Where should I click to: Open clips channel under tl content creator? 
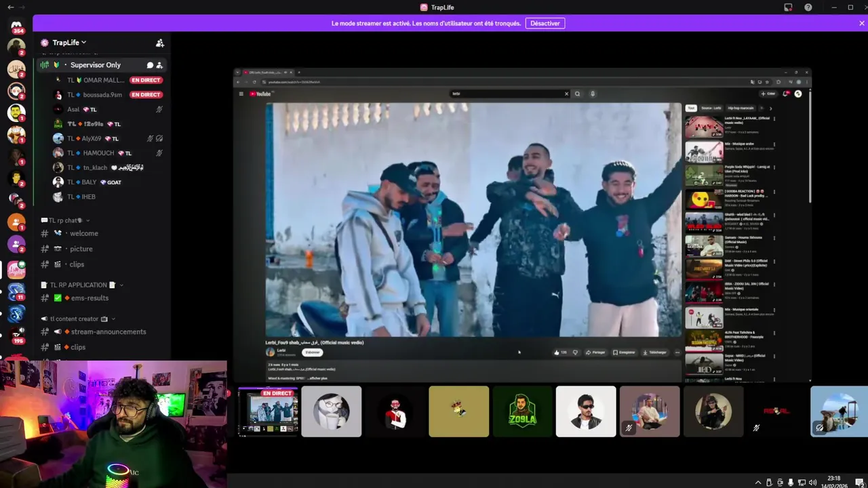tap(78, 347)
